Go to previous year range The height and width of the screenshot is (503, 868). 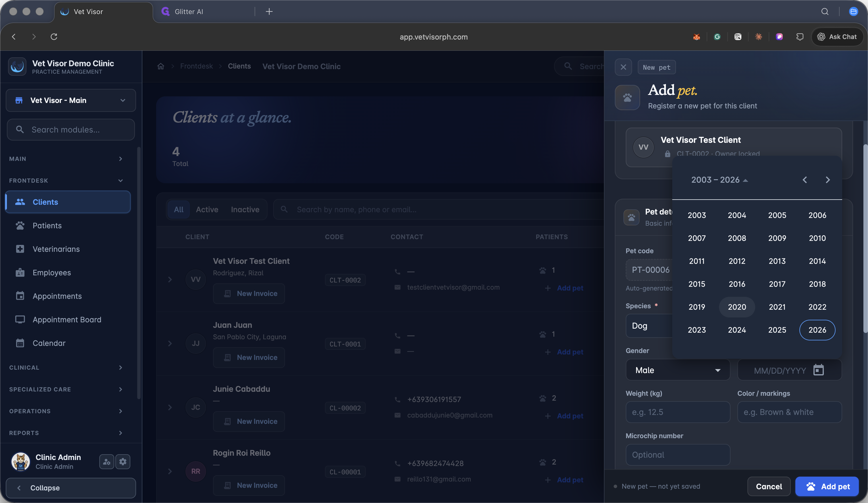click(x=805, y=180)
